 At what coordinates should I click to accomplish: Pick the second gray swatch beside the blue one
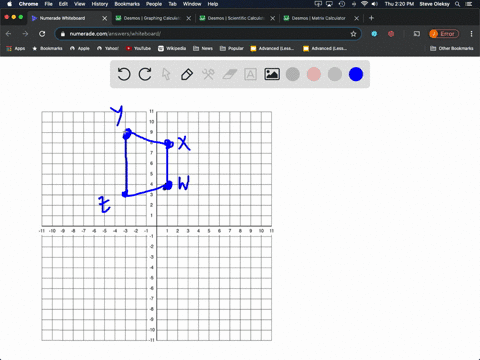point(335,74)
